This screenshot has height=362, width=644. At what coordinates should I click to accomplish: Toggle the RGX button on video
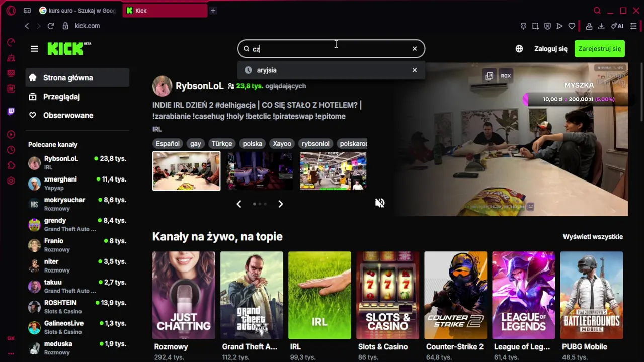coord(506,76)
